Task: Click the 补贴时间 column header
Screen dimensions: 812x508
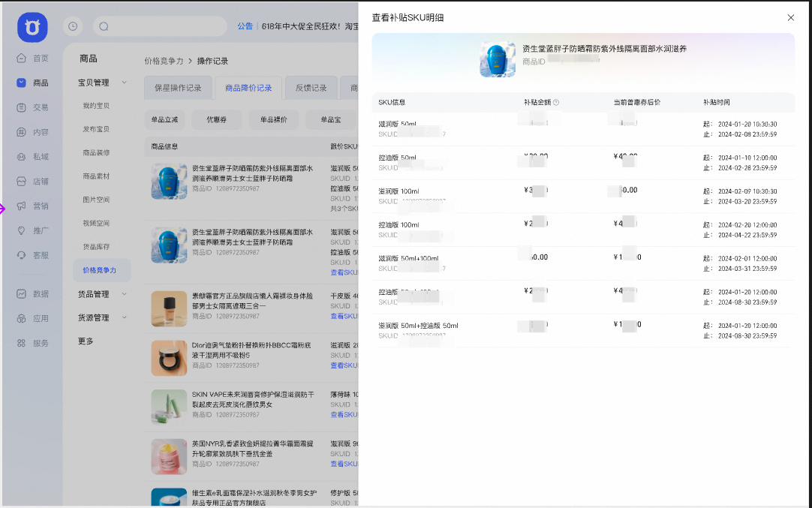Action: point(717,103)
